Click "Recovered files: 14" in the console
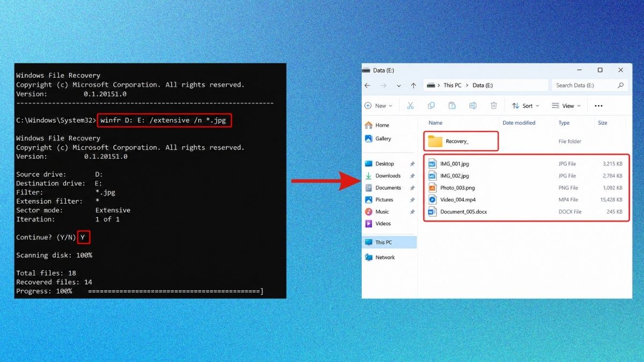Screen dimensions: 644x362 (x=54, y=282)
